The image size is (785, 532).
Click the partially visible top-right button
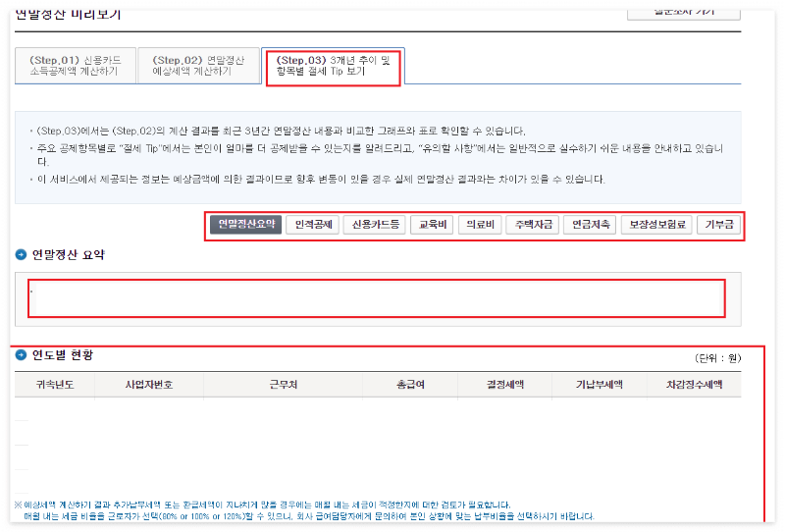(x=683, y=14)
